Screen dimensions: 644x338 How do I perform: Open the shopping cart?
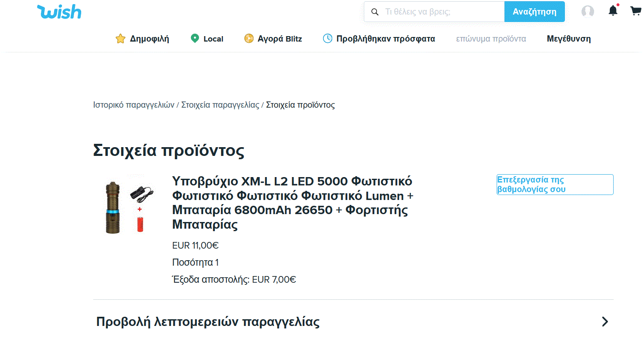[635, 10]
